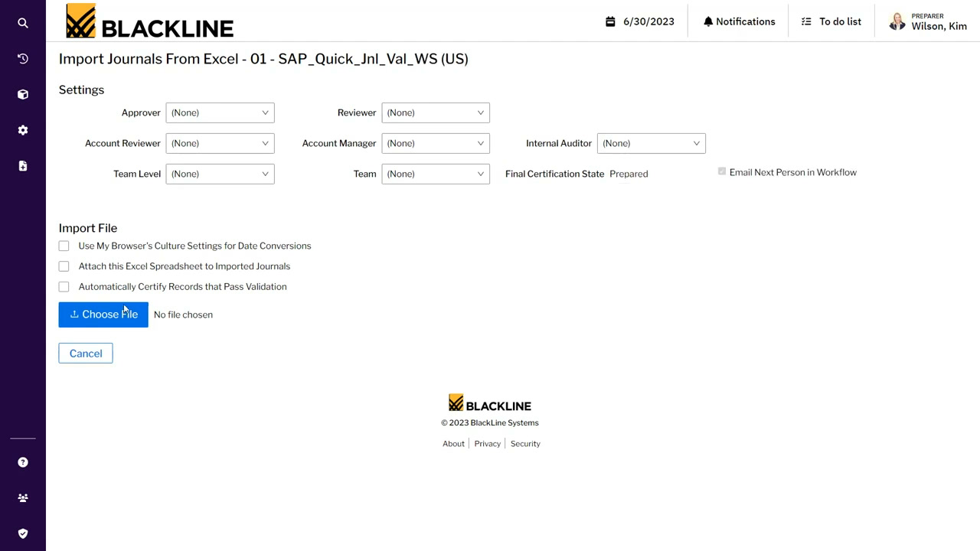Open the Approver dropdown
The width and height of the screenshot is (980, 551).
coord(220,112)
